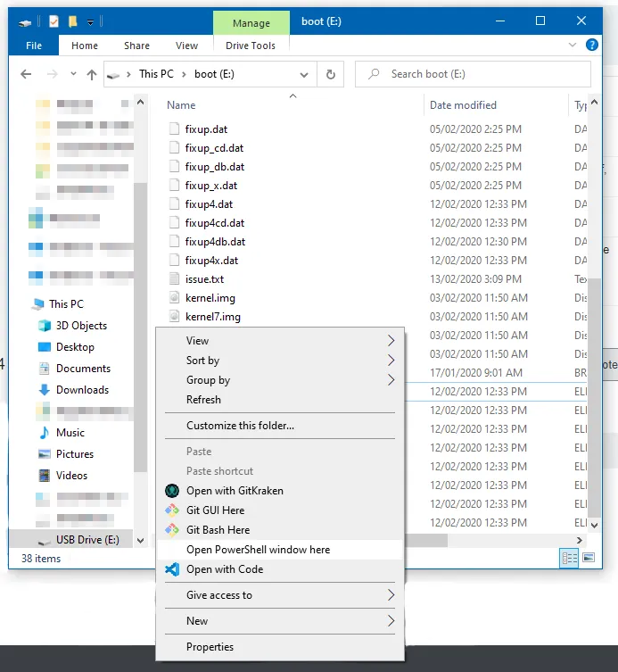
Task: Open Videos in the navigation pane
Action: click(71, 476)
